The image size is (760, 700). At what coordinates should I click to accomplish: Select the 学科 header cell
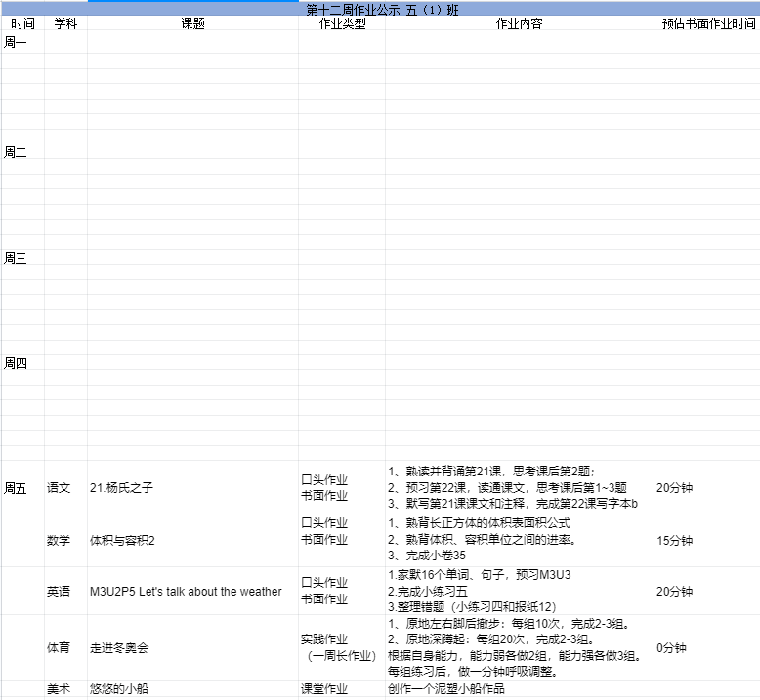coord(65,24)
